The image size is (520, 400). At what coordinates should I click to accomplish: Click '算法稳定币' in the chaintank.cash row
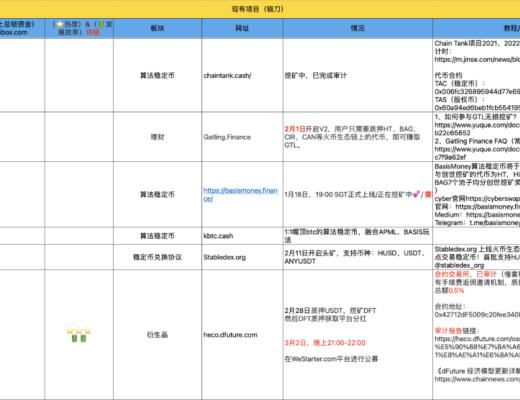click(x=157, y=75)
